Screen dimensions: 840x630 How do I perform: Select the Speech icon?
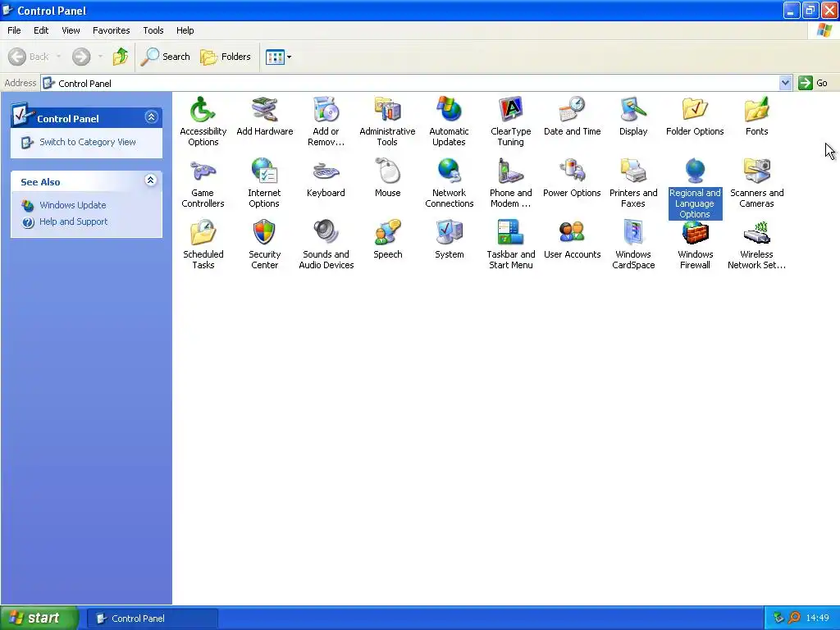click(387, 232)
